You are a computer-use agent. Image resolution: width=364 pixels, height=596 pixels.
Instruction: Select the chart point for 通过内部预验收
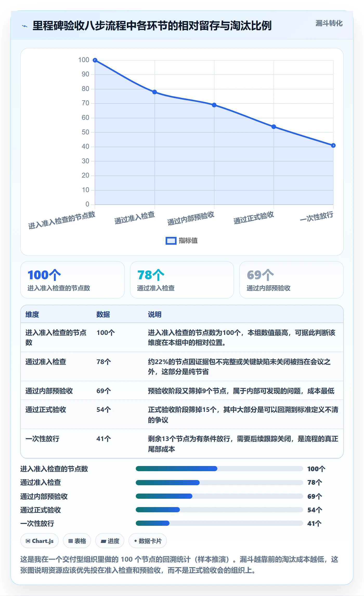coord(214,105)
